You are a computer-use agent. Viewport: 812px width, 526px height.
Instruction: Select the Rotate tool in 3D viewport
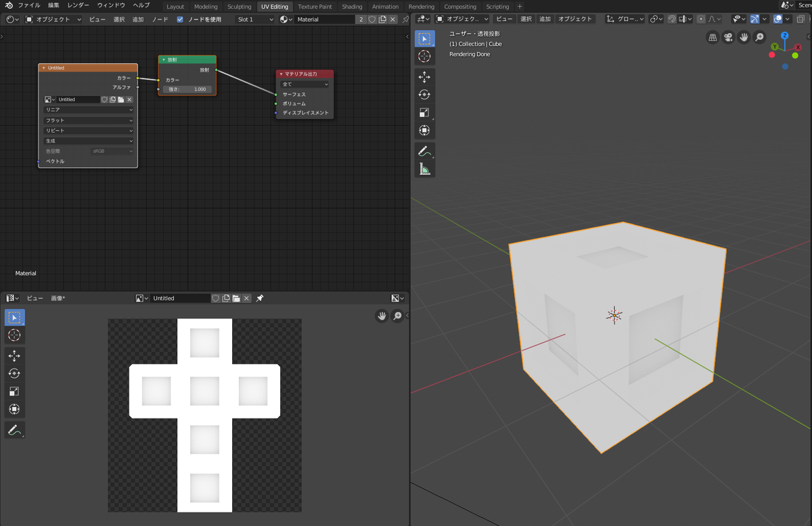point(424,95)
